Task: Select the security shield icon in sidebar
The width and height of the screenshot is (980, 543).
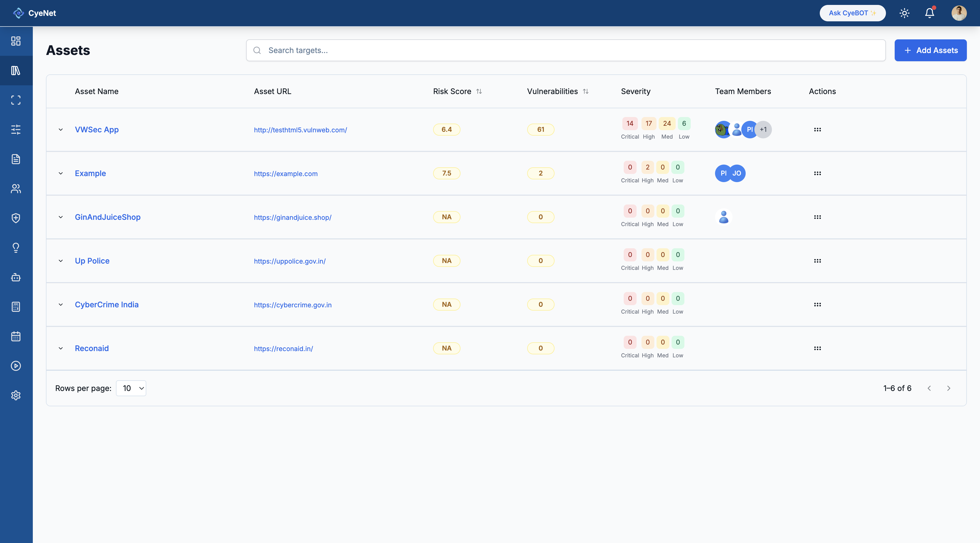Action: click(x=16, y=218)
